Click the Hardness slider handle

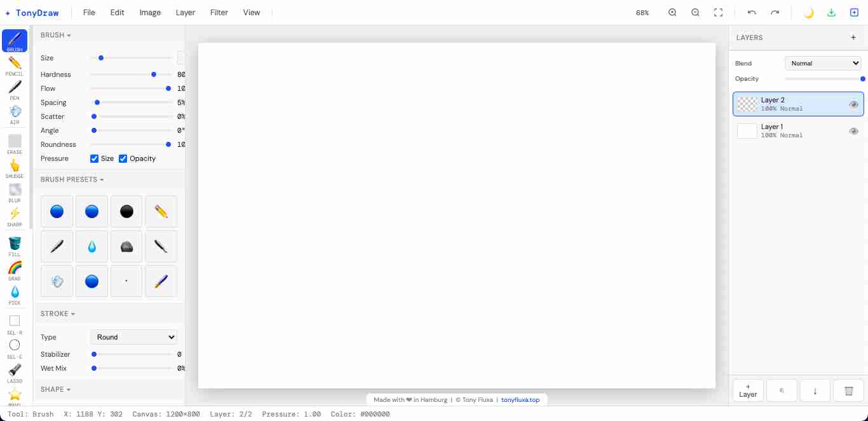(x=154, y=74)
